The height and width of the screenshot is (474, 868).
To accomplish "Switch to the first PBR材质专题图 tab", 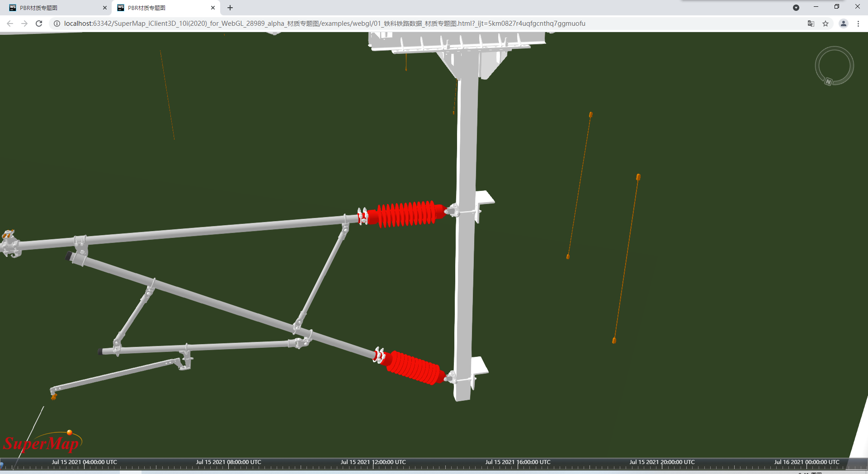I will [x=54, y=8].
